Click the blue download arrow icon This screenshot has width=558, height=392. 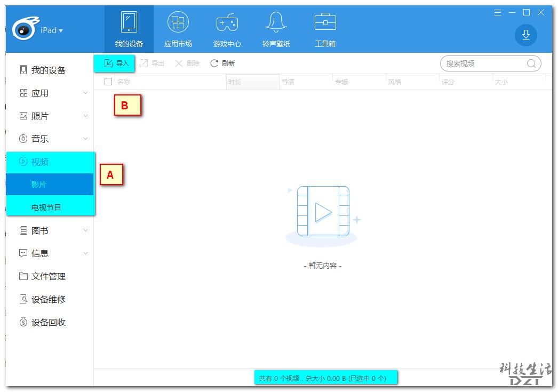coord(526,35)
